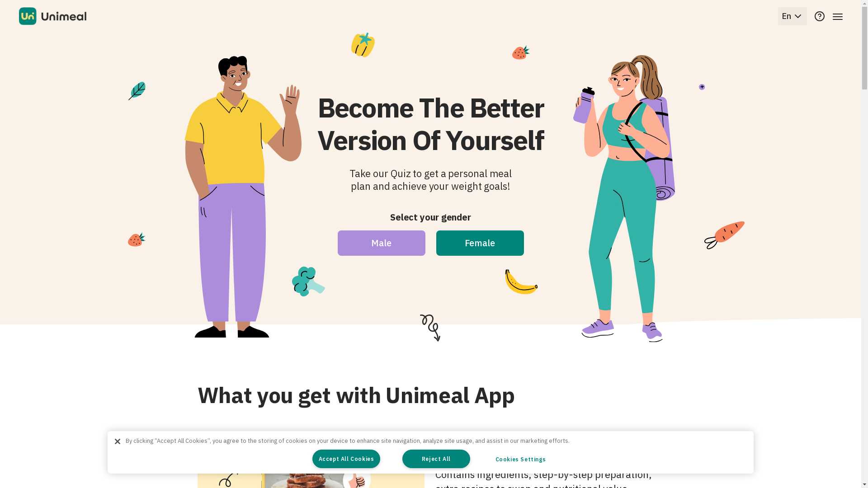This screenshot has width=868, height=488.
Task: Expand hamburger navigation menu
Action: pos(838,16)
